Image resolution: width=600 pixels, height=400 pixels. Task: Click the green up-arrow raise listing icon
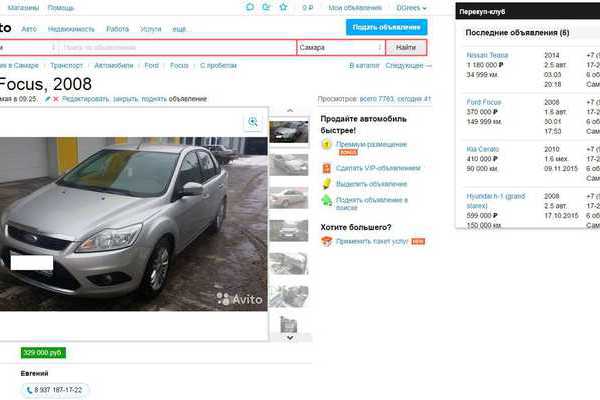[x=326, y=200]
